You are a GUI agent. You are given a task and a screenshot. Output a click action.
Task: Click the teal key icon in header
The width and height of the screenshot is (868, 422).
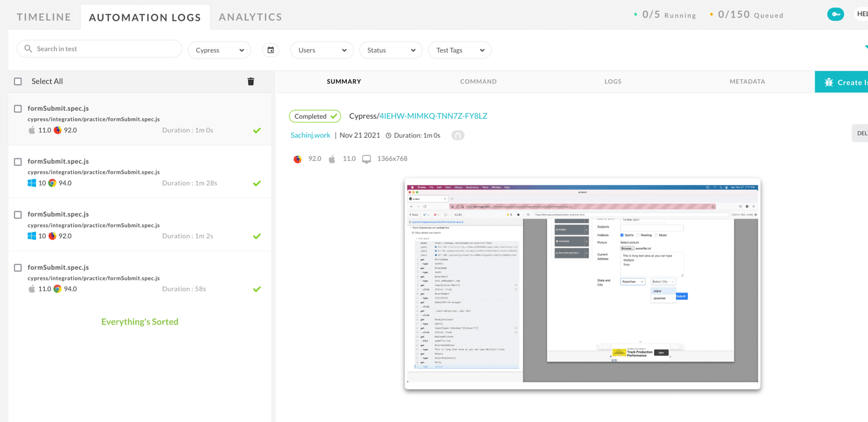click(x=835, y=14)
